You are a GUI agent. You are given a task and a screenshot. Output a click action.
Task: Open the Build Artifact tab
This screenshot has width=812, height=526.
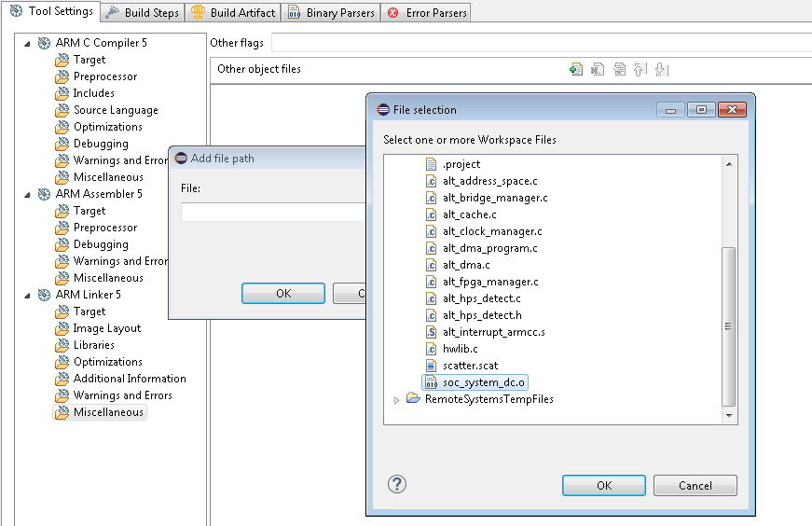(233, 12)
